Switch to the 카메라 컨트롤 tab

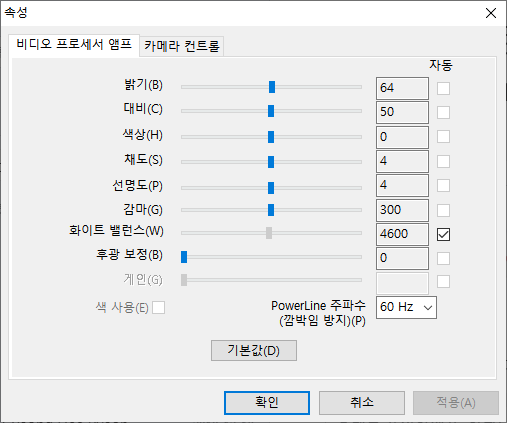pos(182,46)
